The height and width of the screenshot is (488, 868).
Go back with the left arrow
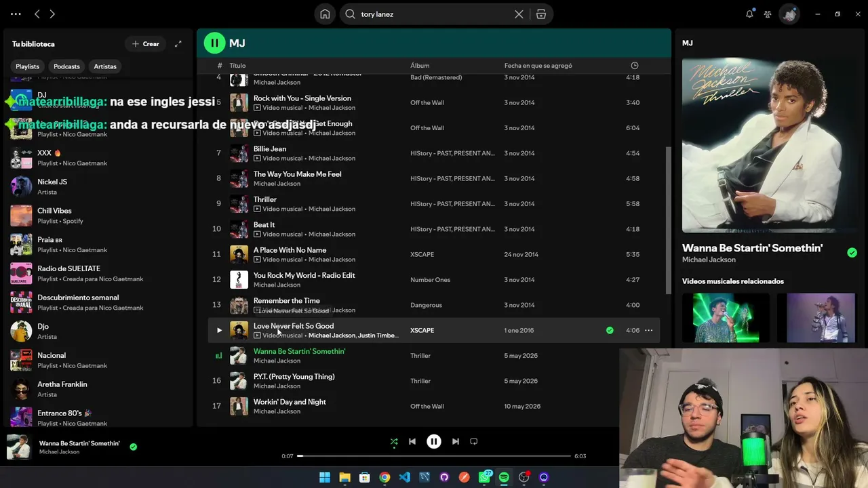pyautogui.click(x=37, y=14)
